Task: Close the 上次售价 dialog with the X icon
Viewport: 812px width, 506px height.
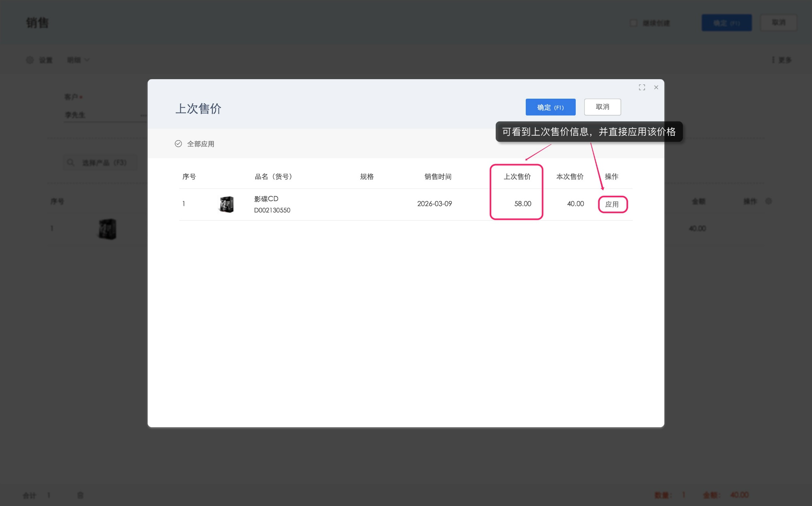Action: click(x=656, y=87)
